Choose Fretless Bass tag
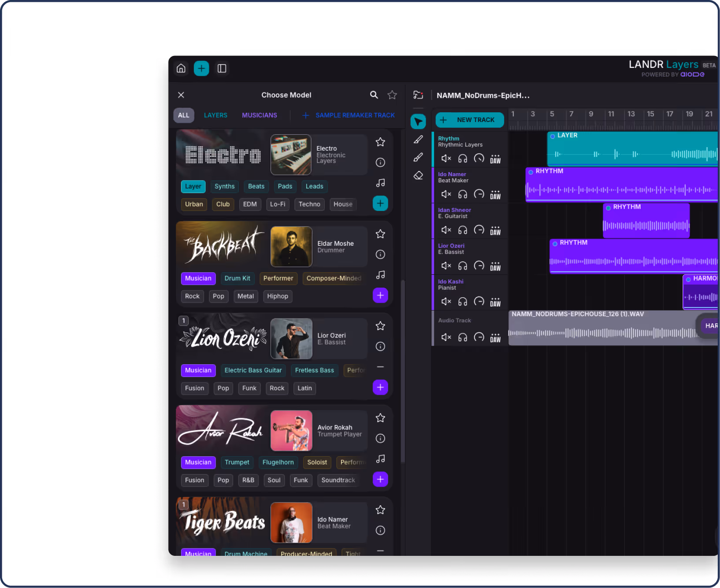 (x=315, y=370)
